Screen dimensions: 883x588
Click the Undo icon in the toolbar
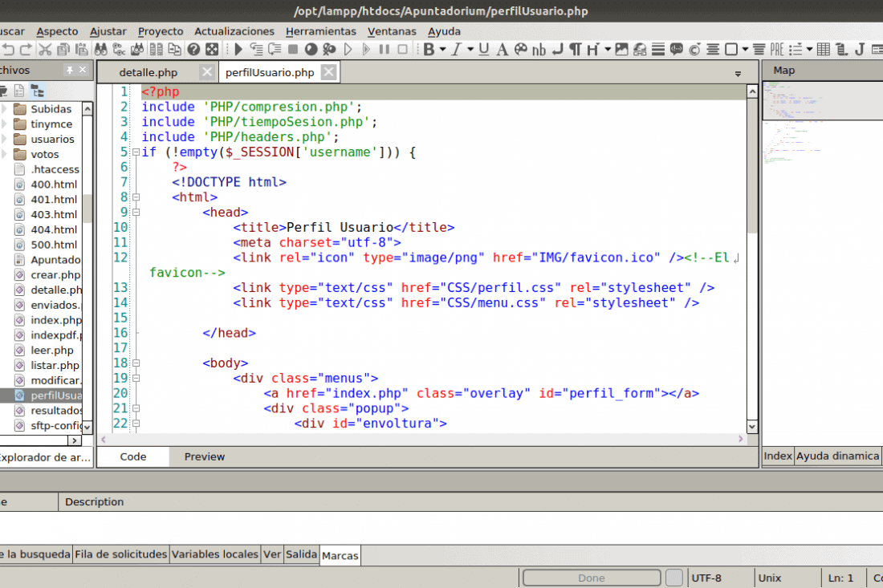(6, 49)
